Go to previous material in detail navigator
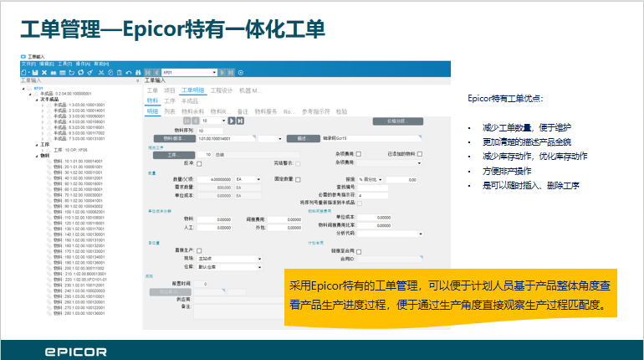 (x=196, y=121)
